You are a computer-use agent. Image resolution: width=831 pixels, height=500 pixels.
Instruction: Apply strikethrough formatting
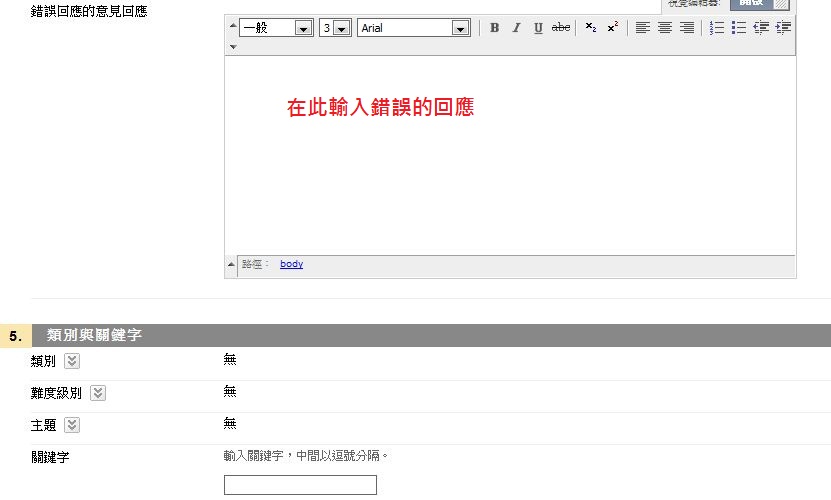561,28
